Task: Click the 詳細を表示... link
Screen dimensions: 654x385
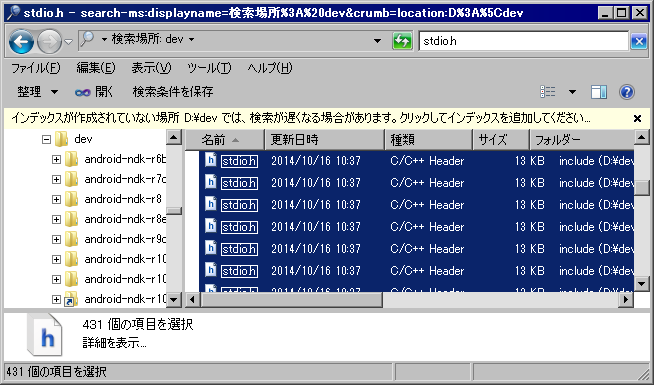Action: coord(114,343)
